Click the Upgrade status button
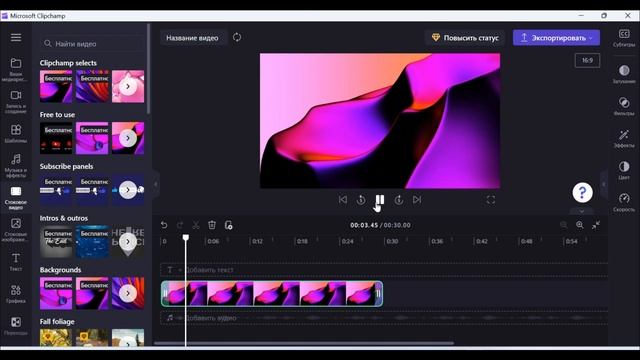The width and height of the screenshot is (640, 360). pos(465,38)
